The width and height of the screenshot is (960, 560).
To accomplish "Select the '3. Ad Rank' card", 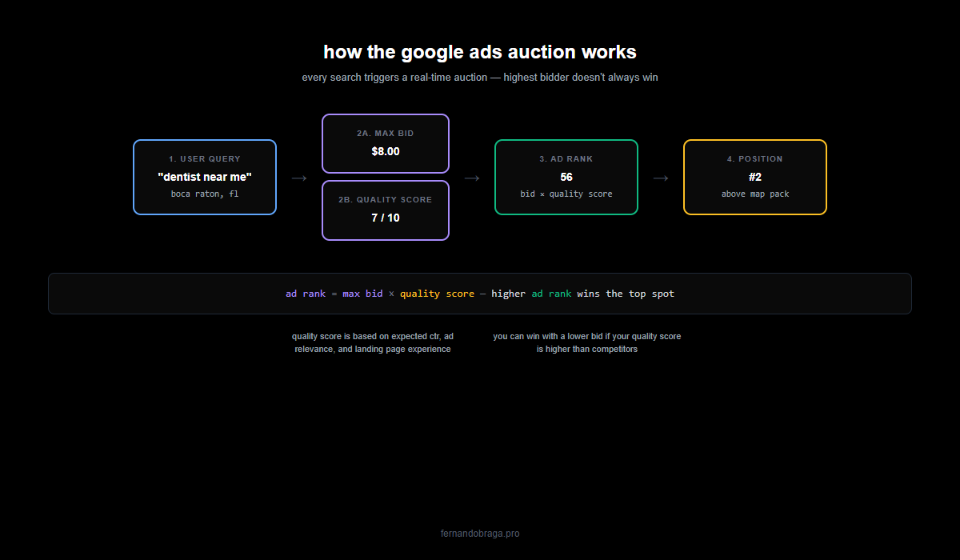I will 566,177.
